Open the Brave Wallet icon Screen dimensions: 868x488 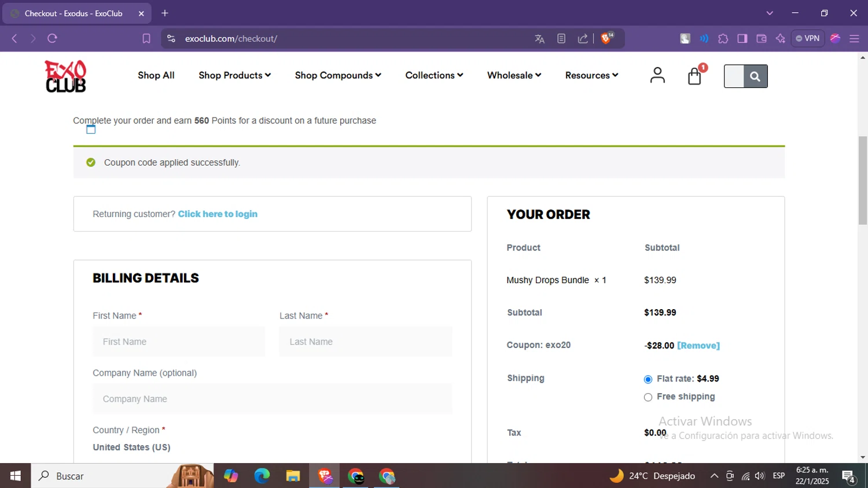click(x=762, y=39)
